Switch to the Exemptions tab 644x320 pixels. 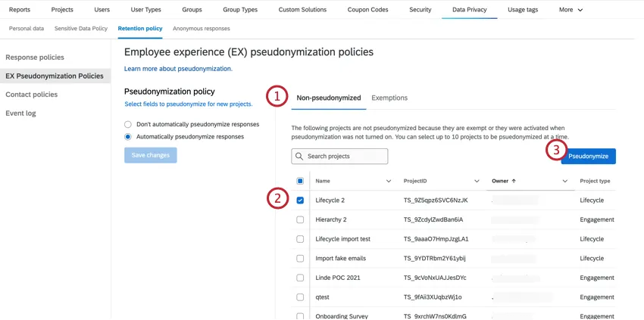389,98
